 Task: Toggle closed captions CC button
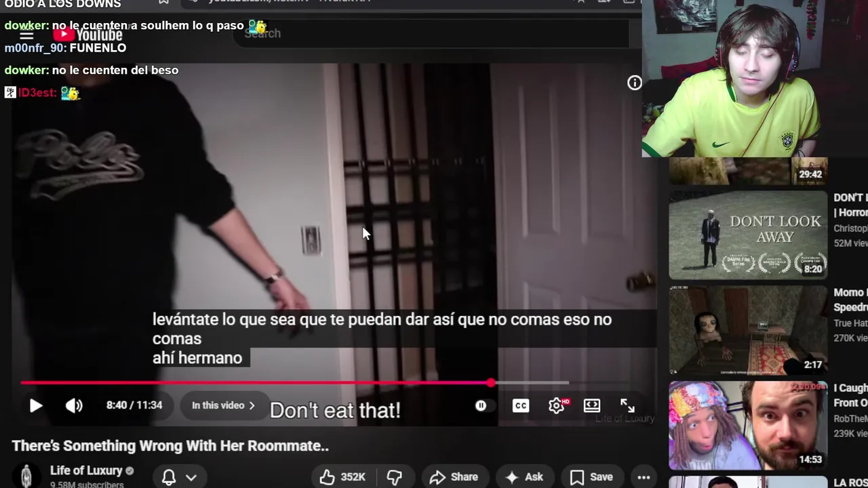[x=521, y=405]
